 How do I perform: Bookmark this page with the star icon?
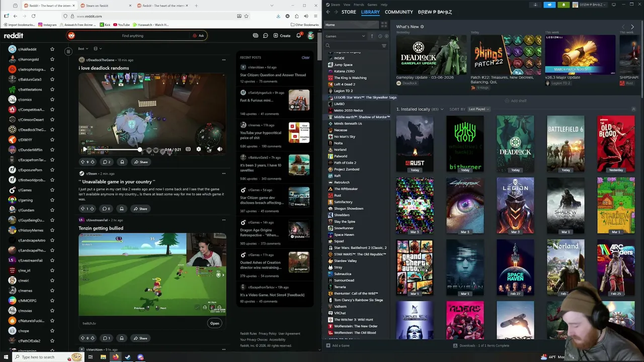coord(246,16)
